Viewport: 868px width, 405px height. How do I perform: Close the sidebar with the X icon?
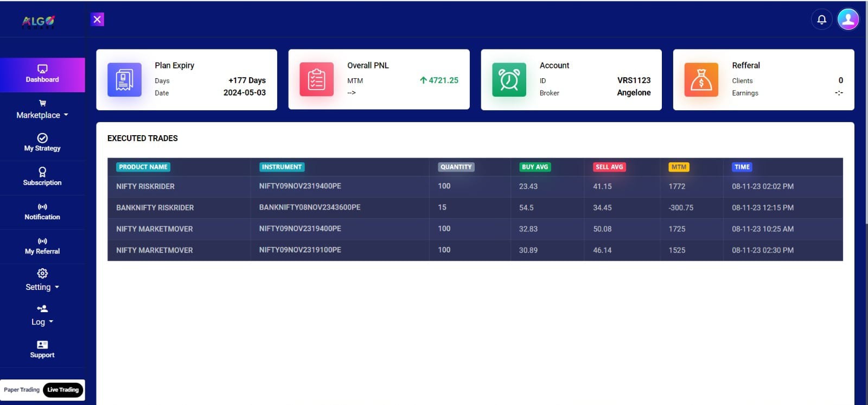tap(97, 20)
